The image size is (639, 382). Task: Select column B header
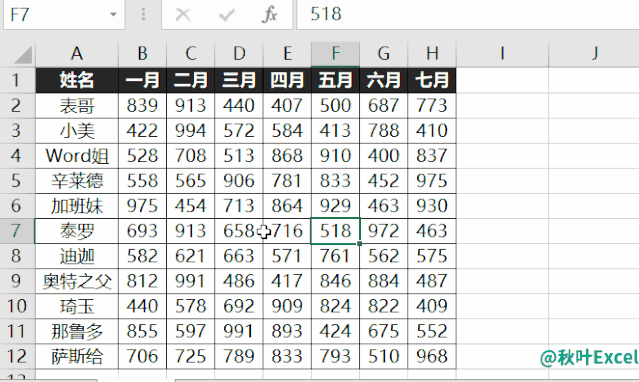click(142, 54)
